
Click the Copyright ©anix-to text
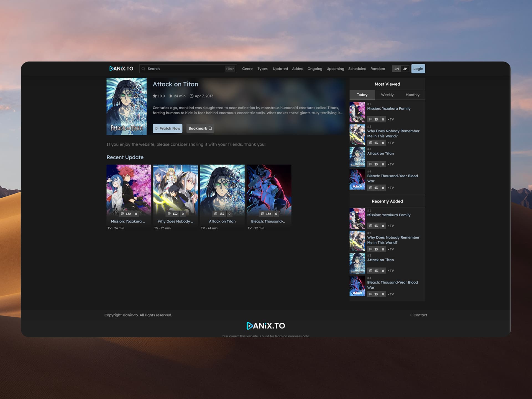[138, 315]
